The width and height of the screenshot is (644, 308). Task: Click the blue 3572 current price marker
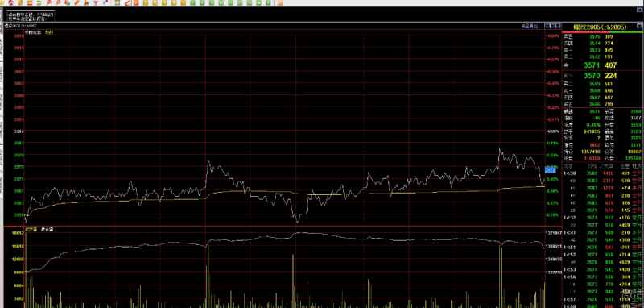[x=551, y=170]
